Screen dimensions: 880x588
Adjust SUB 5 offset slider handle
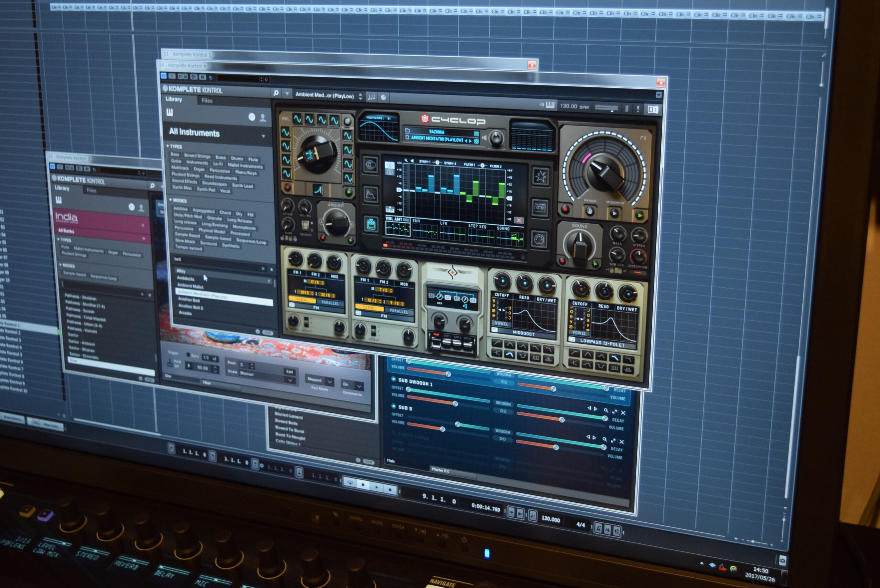coord(457,424)
